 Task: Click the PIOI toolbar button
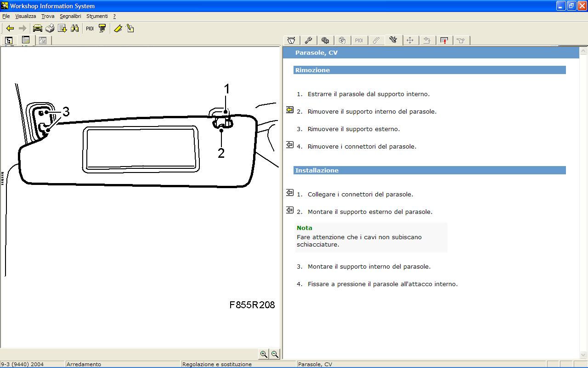click(x=90, y=29)
